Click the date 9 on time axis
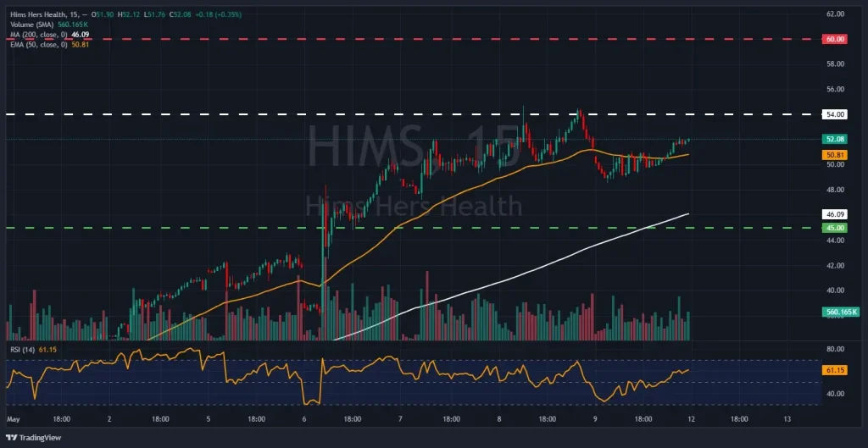 [x=595, y=419]
